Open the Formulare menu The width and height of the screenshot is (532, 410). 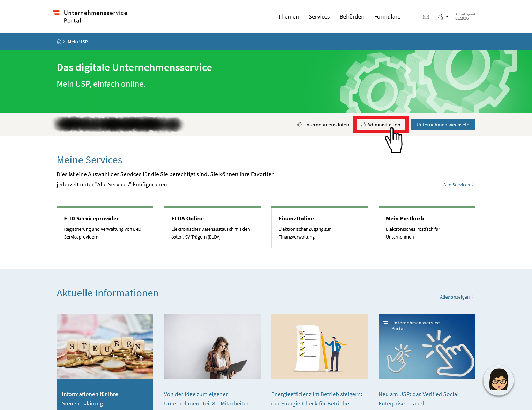(x=387, y=16)
